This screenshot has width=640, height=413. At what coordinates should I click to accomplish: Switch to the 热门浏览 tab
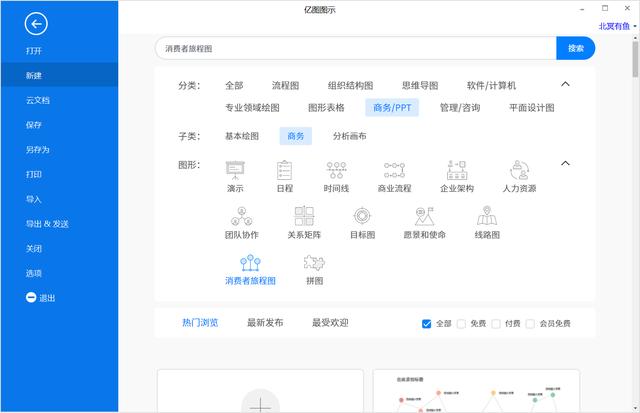click(x=200, y=323)
